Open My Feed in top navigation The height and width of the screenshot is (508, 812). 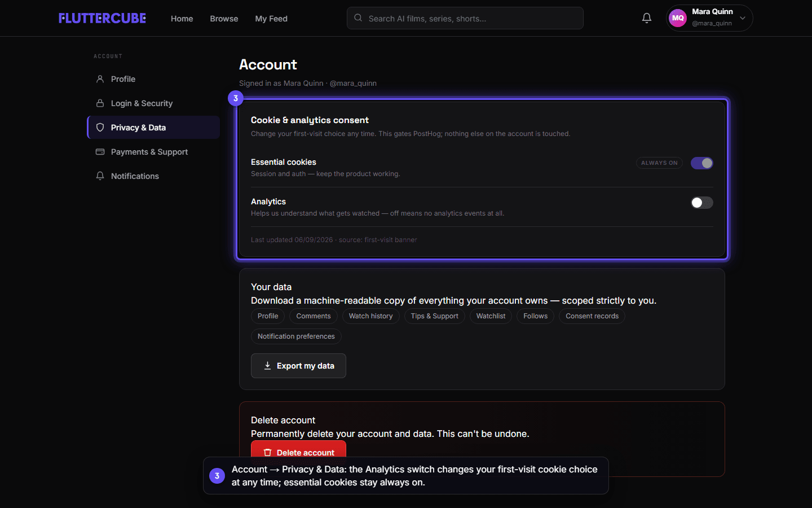pyautogui.click(x=271, y=19)
